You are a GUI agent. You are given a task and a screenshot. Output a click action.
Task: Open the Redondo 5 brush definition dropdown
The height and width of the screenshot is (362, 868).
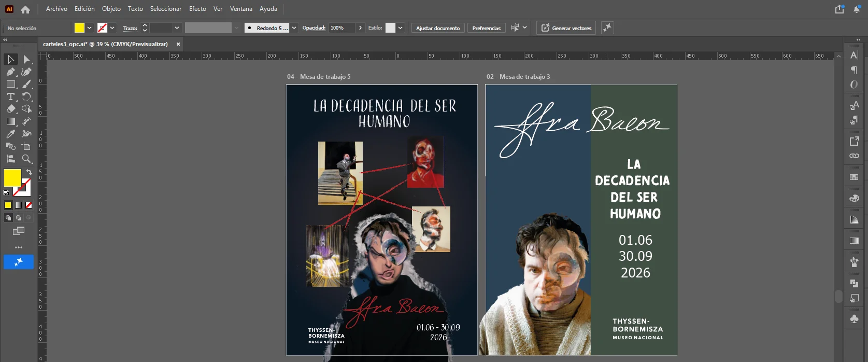tap(294, 28)
